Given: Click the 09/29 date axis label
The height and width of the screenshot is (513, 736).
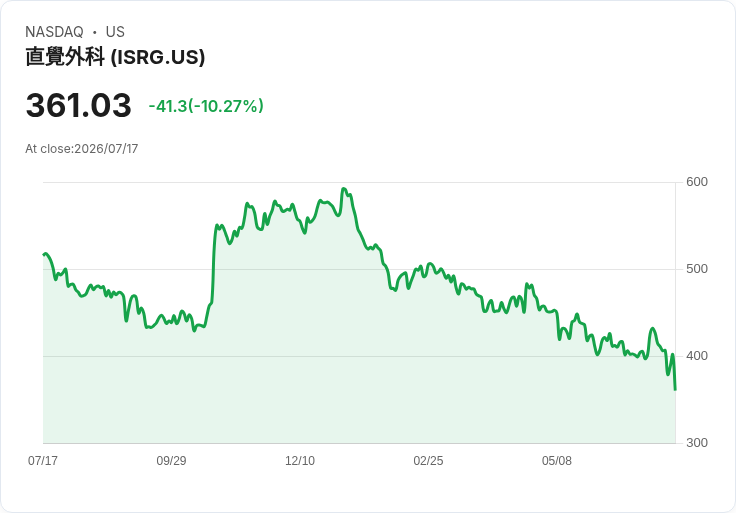Looking at the screenshot, I should click(171, 460).
